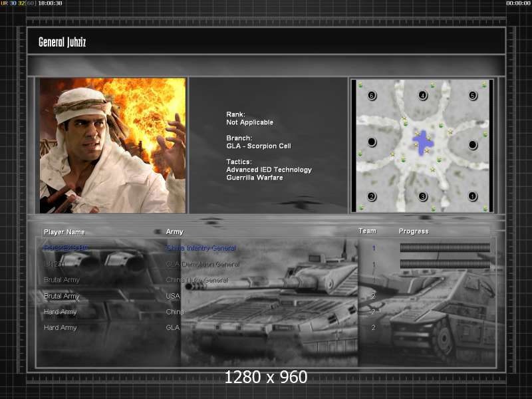
Task: Click the "General Juhziz" title text
Action: (62, 42)
